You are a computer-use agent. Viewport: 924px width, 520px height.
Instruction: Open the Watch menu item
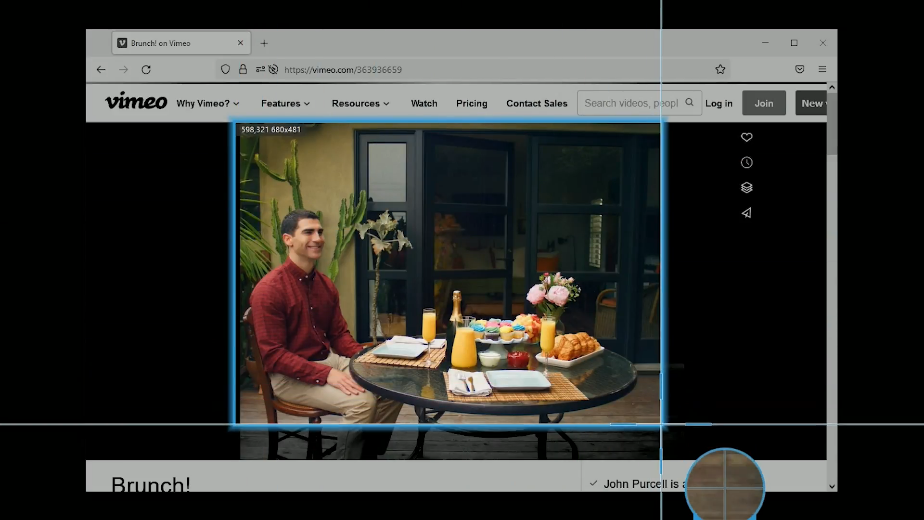coord(424,103)
